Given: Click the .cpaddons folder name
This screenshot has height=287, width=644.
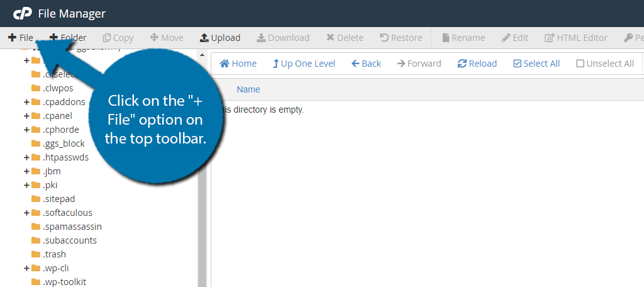Looking at the screenshot, I should point(64,102).
